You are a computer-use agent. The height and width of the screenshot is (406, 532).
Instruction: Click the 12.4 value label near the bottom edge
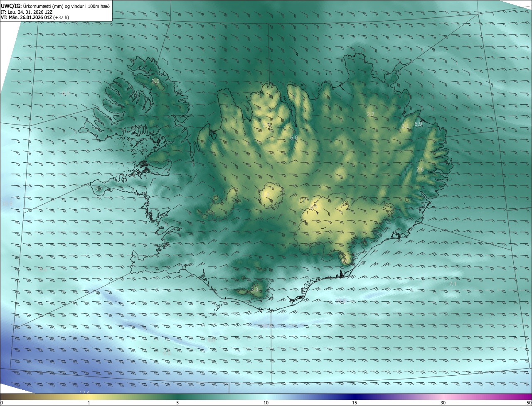[x=85, y=392]
